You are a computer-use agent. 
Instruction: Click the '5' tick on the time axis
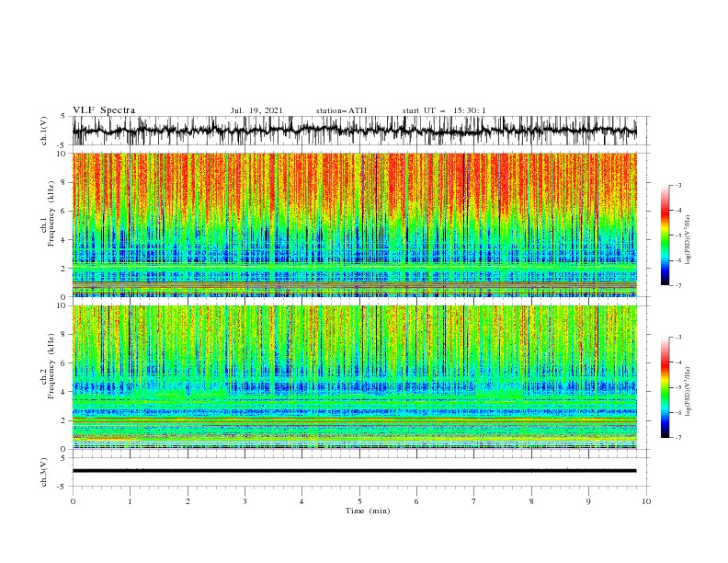coord(359,501)
